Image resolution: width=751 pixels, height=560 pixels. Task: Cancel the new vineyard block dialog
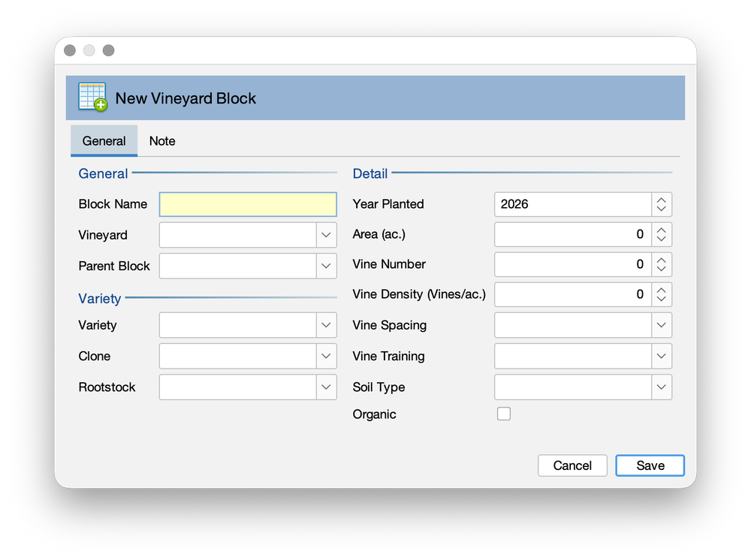click(572, 465)
